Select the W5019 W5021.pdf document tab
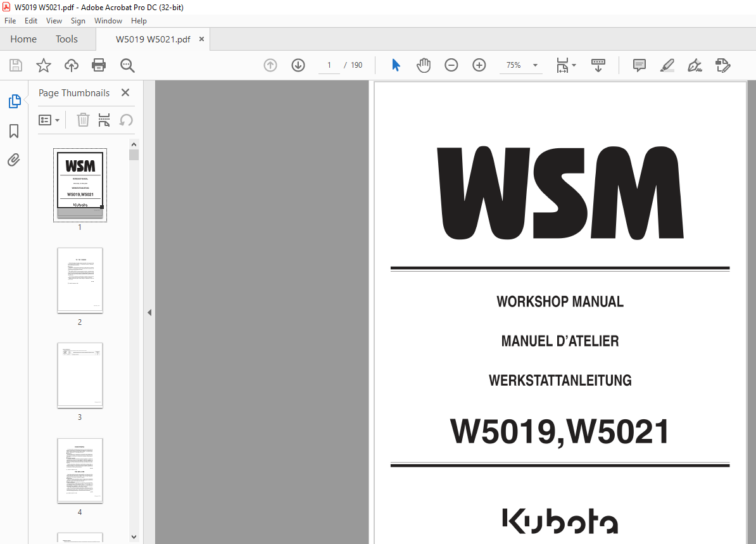Viewport: 756px width, 544px height. click(x=153, y=39)
